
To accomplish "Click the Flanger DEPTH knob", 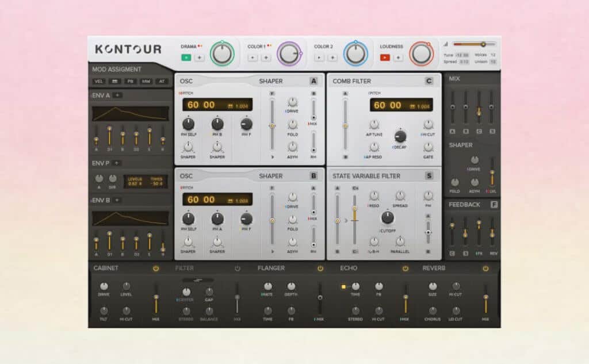I will [x=291, y=286].
